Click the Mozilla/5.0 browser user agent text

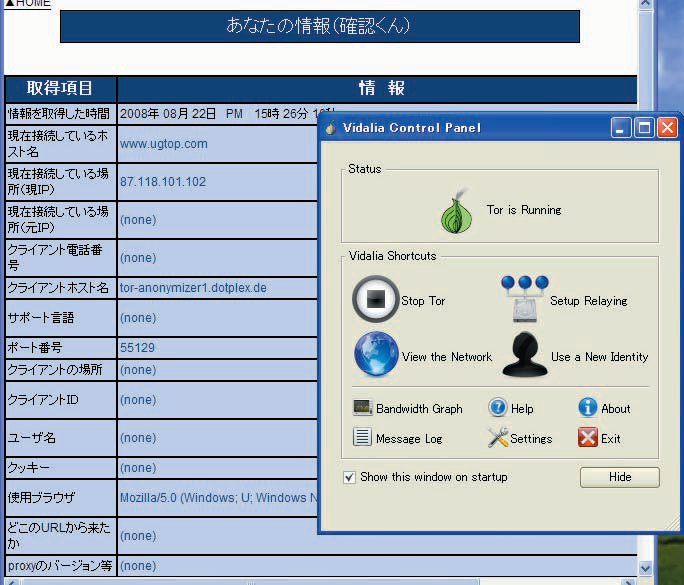pyautogui.click(x=219, y=498)
